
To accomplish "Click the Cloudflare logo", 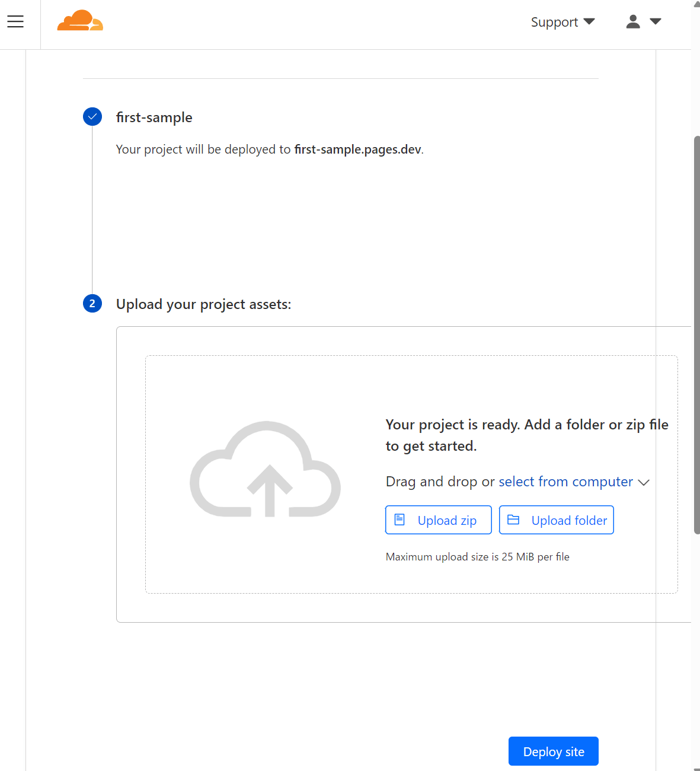I will pos(80,20).
